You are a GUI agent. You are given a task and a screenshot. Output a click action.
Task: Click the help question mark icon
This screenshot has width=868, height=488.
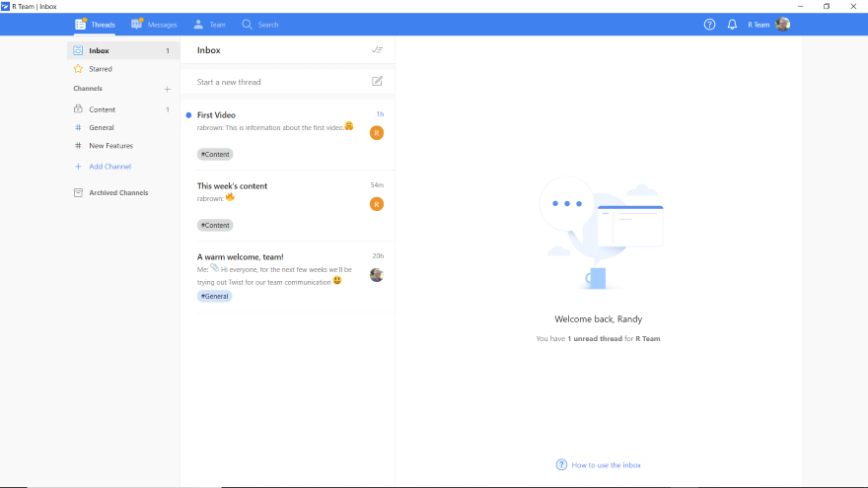(x=709, y=25)
